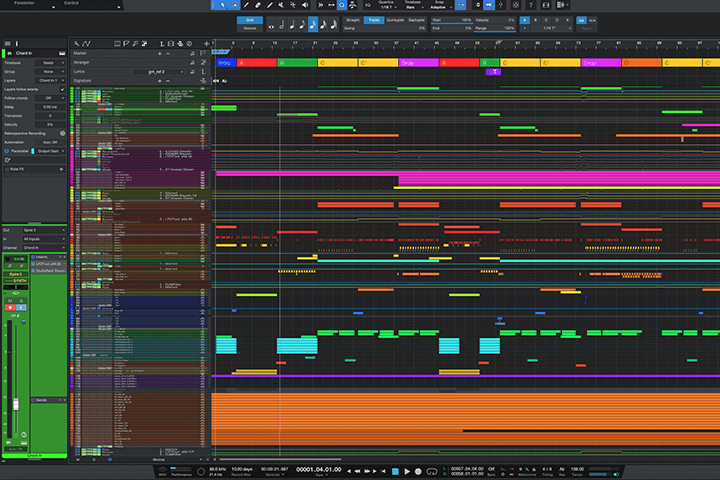This screenshot has width=720, height=480.
Task: Select Triplet quantize mode
Action: [x=374, y=20]
